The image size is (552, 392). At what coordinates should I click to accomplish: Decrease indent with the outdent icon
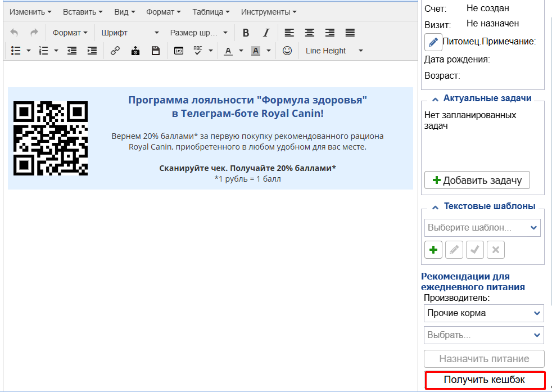72,51
